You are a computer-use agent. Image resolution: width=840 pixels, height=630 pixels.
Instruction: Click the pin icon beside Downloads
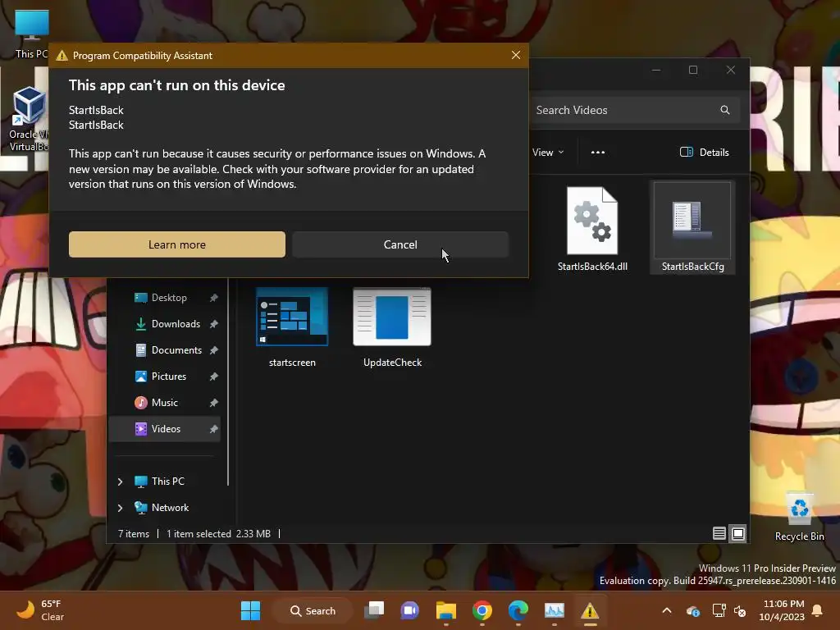[214, 324]
